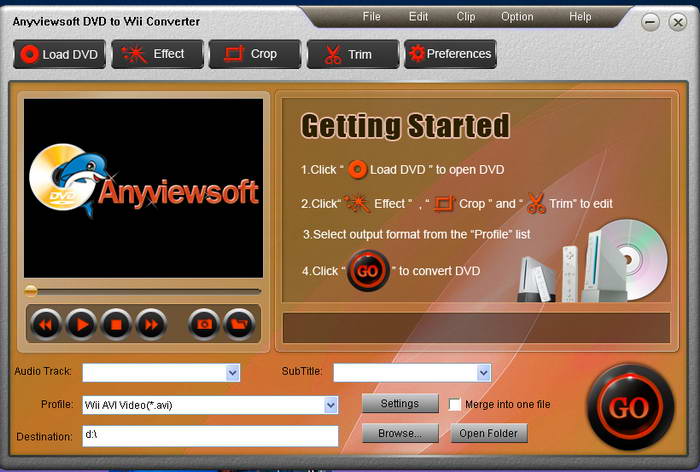Rewind the preview video
This screenshot has width=700, height=472.
point(46,325)
